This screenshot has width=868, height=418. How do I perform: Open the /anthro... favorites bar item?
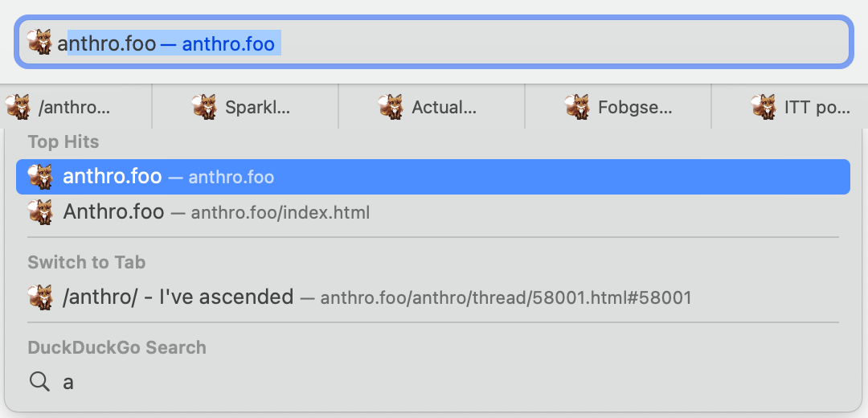pos(74,107)
